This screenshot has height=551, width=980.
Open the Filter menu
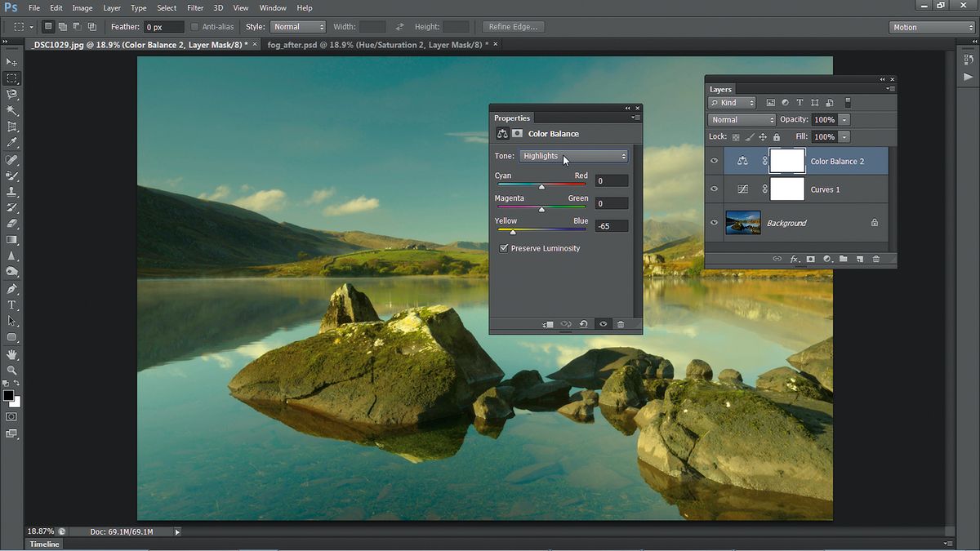[x=194, y=7]
